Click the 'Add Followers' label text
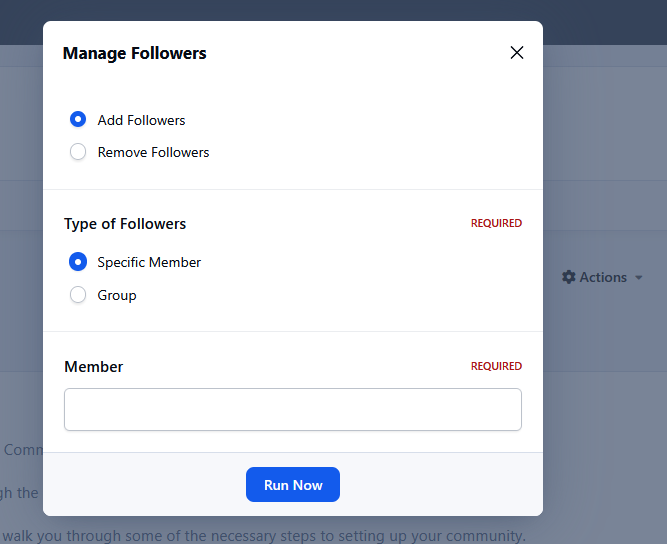The height and width of the screenshot is (544, 667). pyautogui.click(x=141, y=120)
